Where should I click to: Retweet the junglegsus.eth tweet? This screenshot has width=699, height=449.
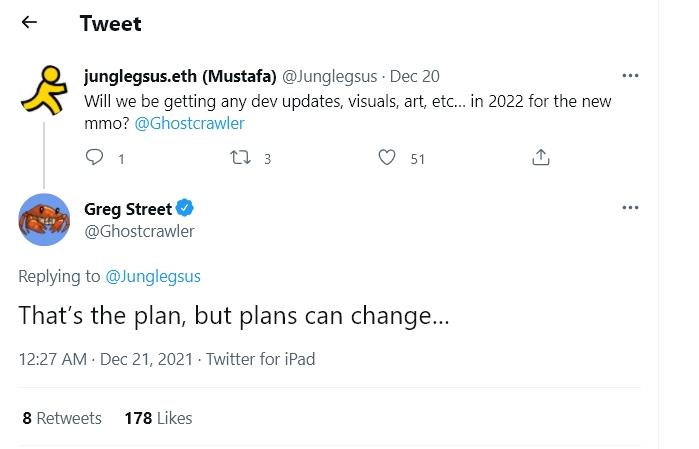240,158
